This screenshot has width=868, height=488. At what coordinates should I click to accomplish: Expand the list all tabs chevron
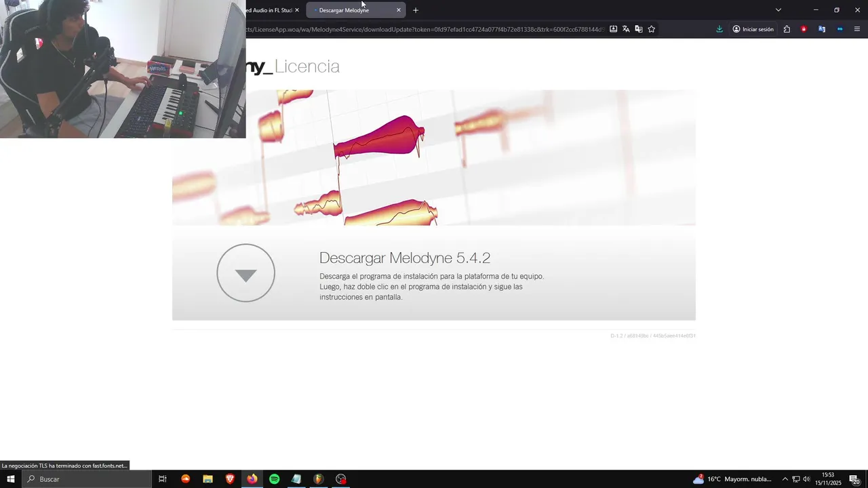pos(778,10)
